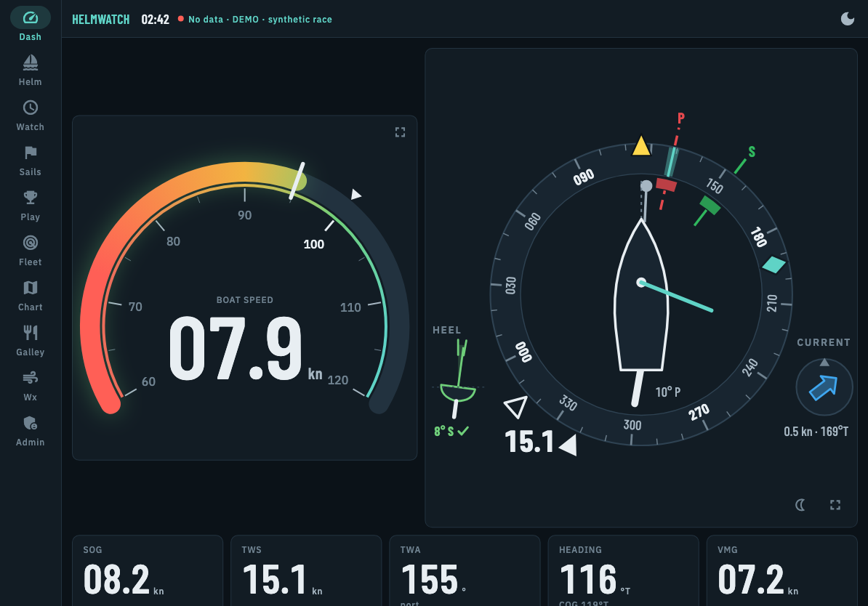Click the BOAT SPEED label

(x=245, y=300)
